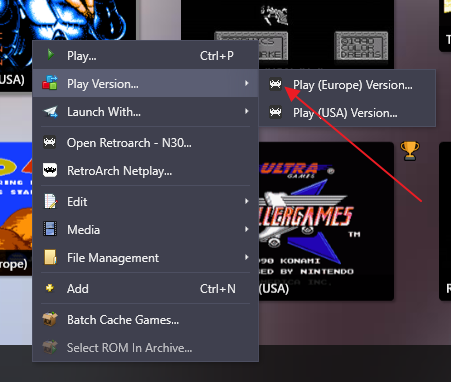Click the Edit menu label
Image resolution: width=451 pixels, height=382 pixels.
(77, 202)
